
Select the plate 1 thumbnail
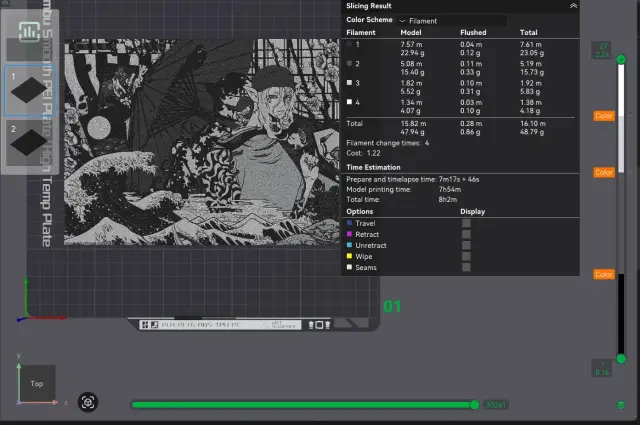(x=29, y=91)
